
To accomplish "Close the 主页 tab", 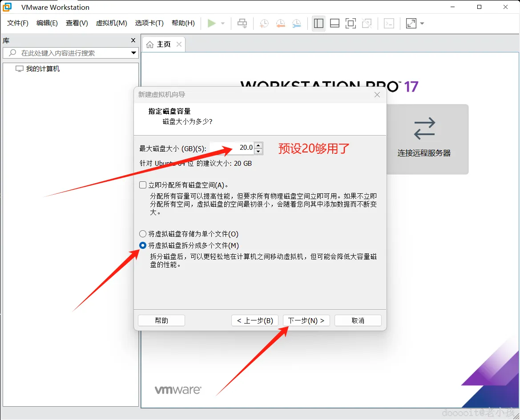I will tap(179, 44).
